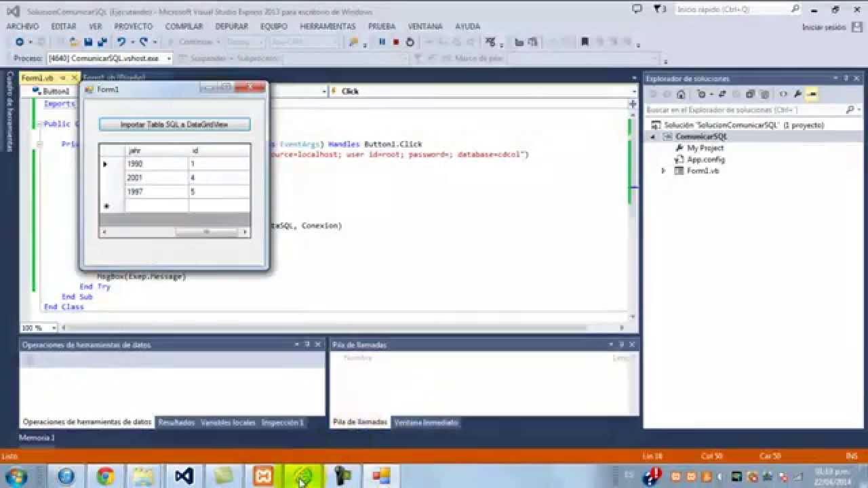
Task: Click the Visual Studio taskbar icon
Action: [x=184, y=476]
